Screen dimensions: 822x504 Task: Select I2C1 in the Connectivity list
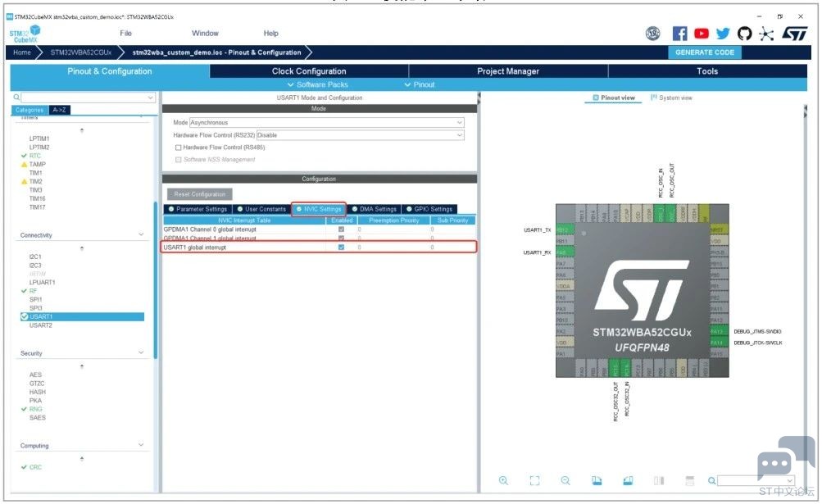click(x=35, y=257)
